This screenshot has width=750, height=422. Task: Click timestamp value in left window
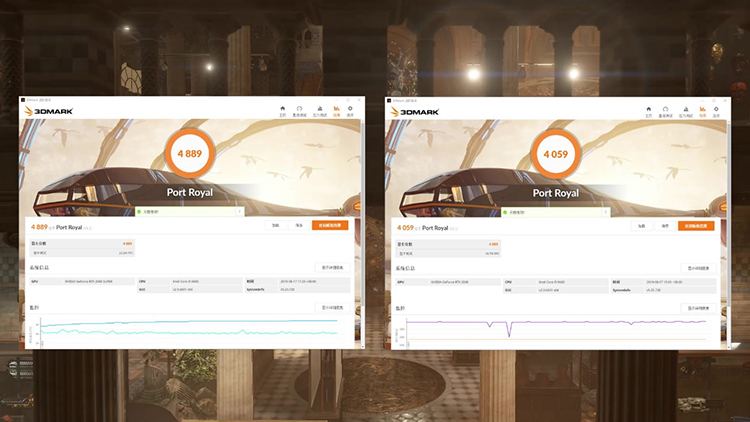point(298,281)
